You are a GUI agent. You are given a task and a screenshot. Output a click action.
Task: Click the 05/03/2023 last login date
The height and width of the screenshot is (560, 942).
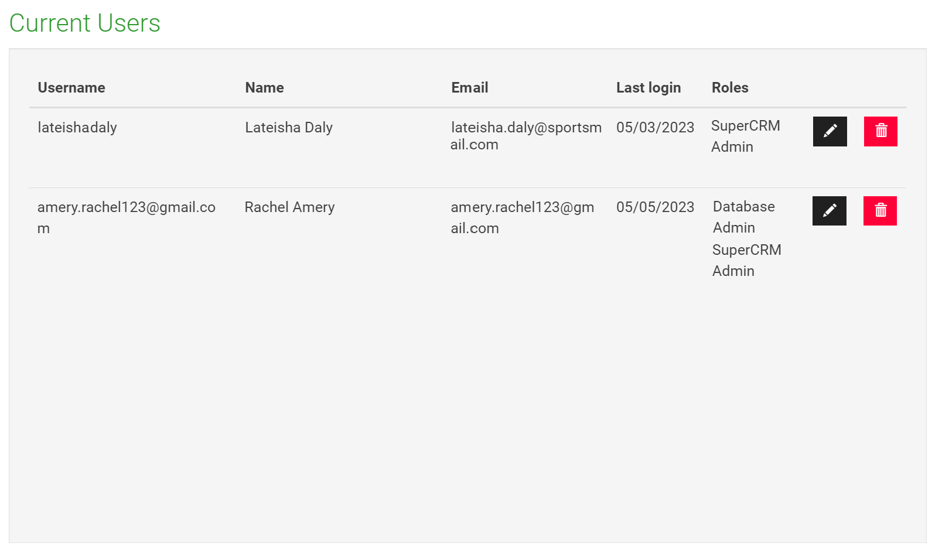(x=655, y=128)
